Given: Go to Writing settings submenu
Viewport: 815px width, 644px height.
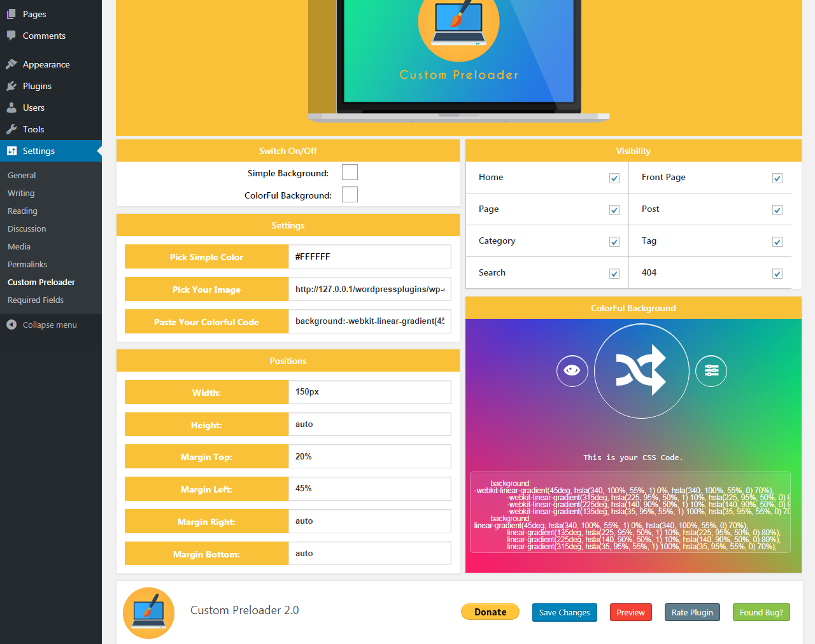Looking at the screenshot, I should click(x=21, y=193).
